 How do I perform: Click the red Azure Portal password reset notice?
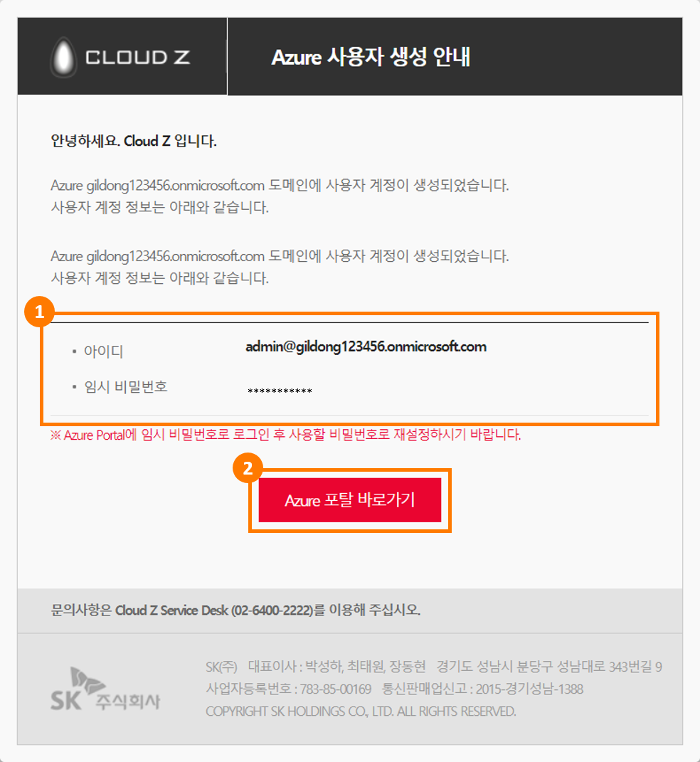coord(286,435)
